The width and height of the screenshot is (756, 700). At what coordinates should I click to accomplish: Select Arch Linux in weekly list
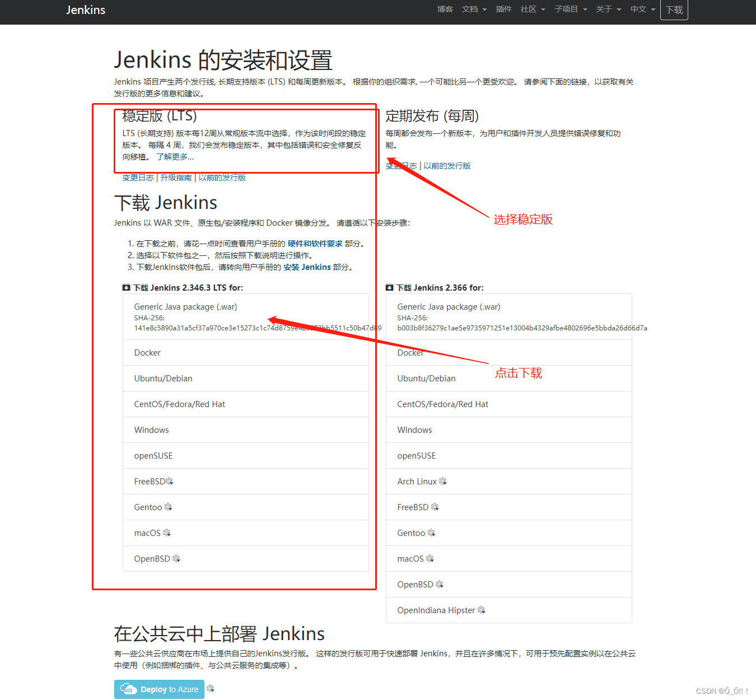click(509, 482)
